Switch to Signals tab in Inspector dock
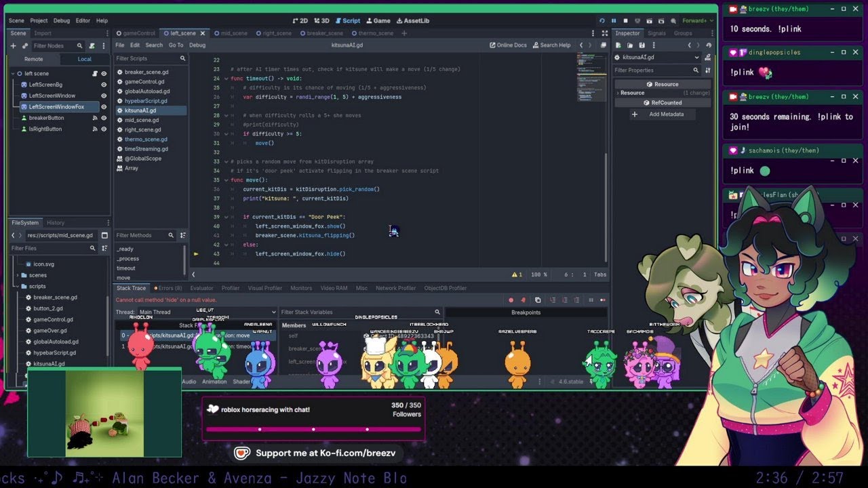Screen dimensions: 868x488 coord(656,33)
